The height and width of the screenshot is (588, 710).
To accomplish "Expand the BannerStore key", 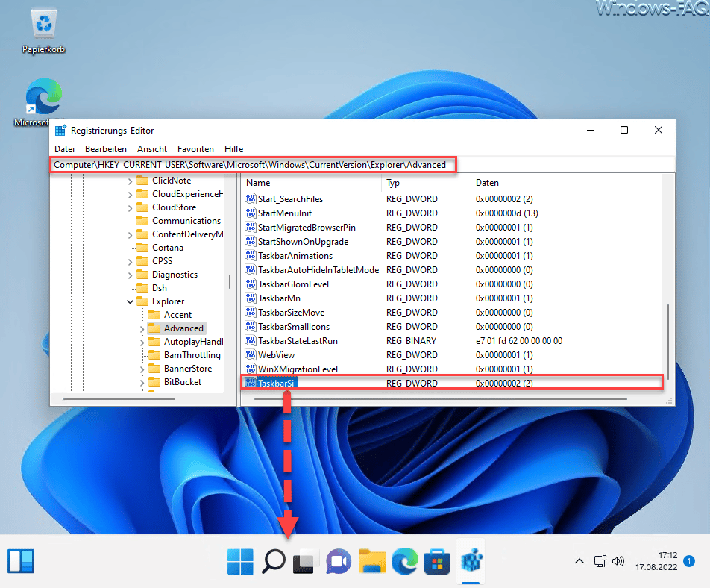I will pos(142,369).
